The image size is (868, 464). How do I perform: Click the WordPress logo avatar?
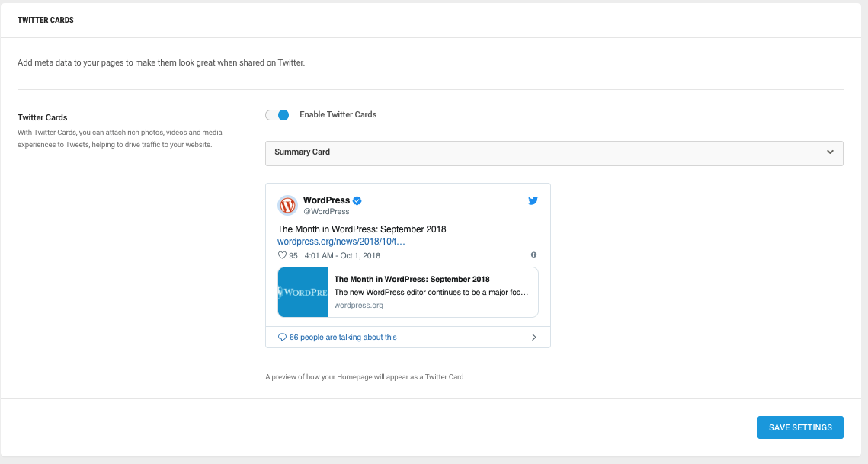(x=287, y=206)
